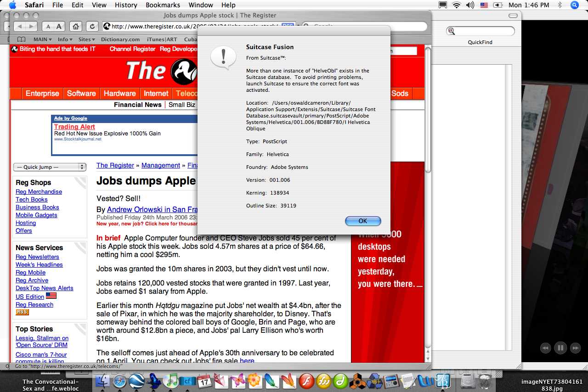Show all bookmarks book icon
588x392 pixels.
[x=21, y=39]
